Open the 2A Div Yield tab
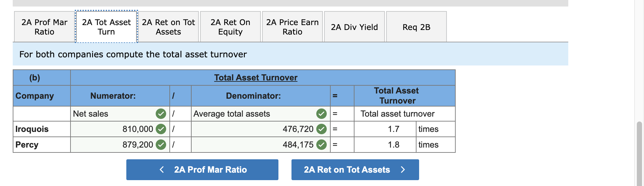Viewport: 644px width, 186px height. coord(354,27)
